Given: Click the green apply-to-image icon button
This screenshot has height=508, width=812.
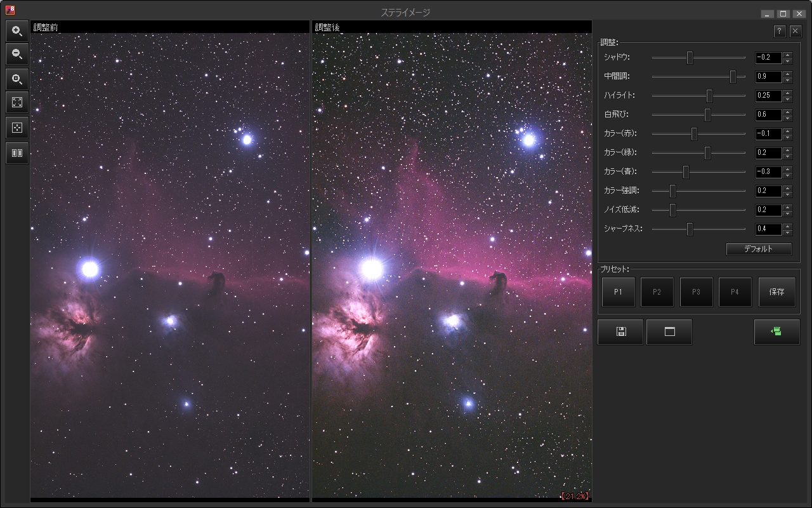Looking at the screenshot, I should click(776, 331).
